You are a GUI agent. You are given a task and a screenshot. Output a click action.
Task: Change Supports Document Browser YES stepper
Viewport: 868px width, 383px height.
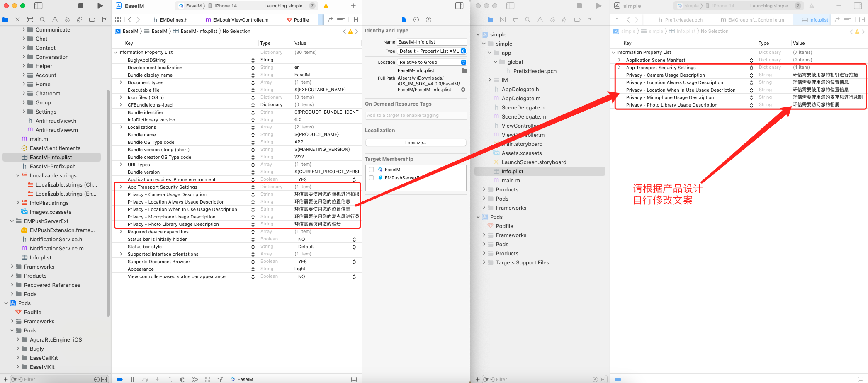point(354,262)
